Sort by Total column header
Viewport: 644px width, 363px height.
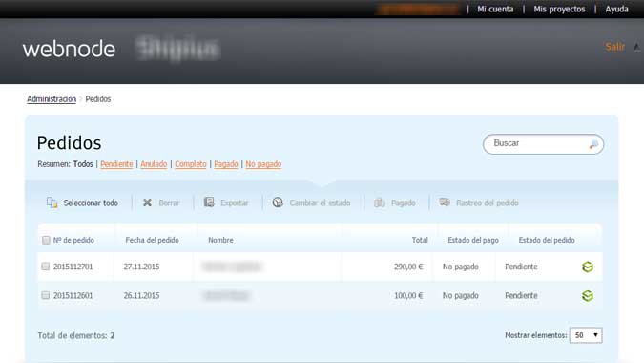pyautogui.click(x=420, y=240)
